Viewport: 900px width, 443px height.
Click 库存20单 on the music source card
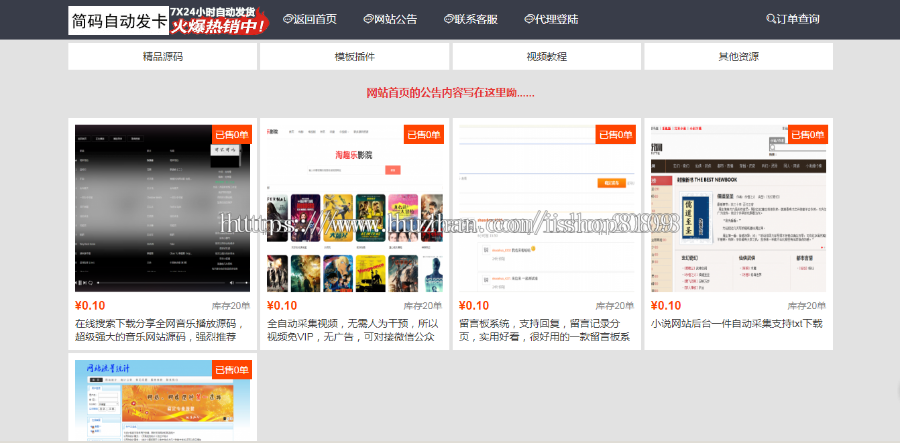click(x=231, y=306)
